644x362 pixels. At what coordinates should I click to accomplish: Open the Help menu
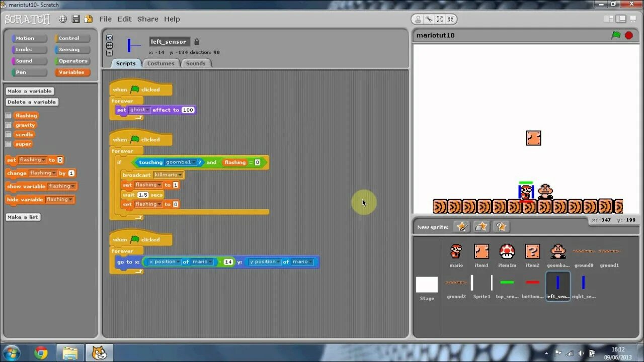point(172,19)
